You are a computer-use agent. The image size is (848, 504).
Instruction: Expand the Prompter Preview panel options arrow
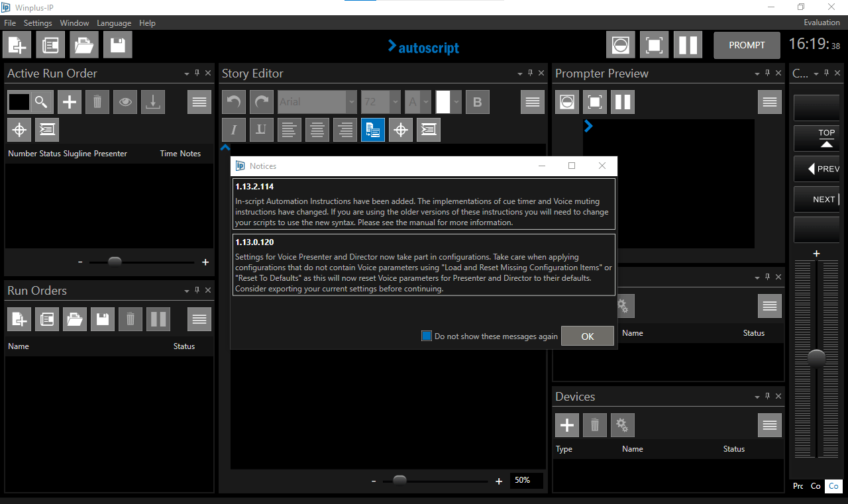click(757, 74)
